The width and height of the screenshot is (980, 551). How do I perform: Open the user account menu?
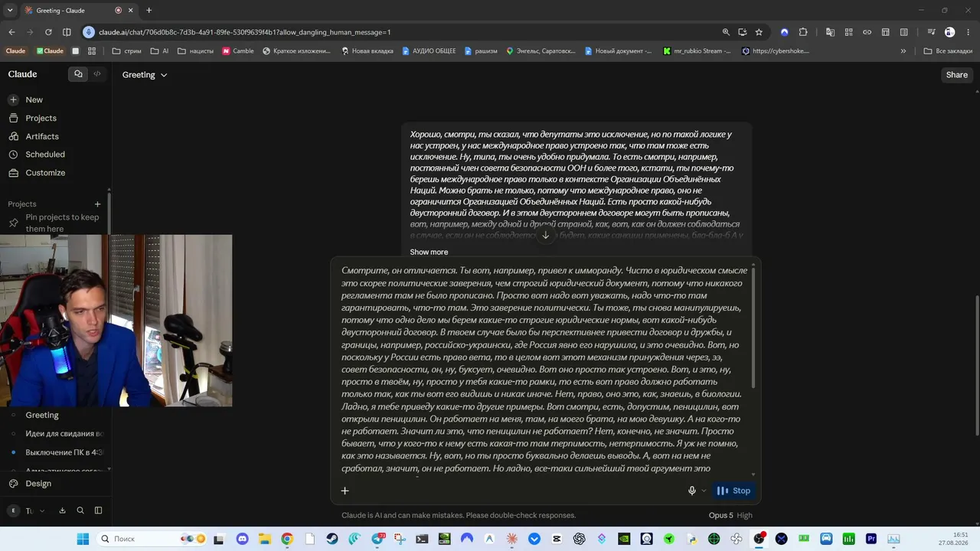25,510
